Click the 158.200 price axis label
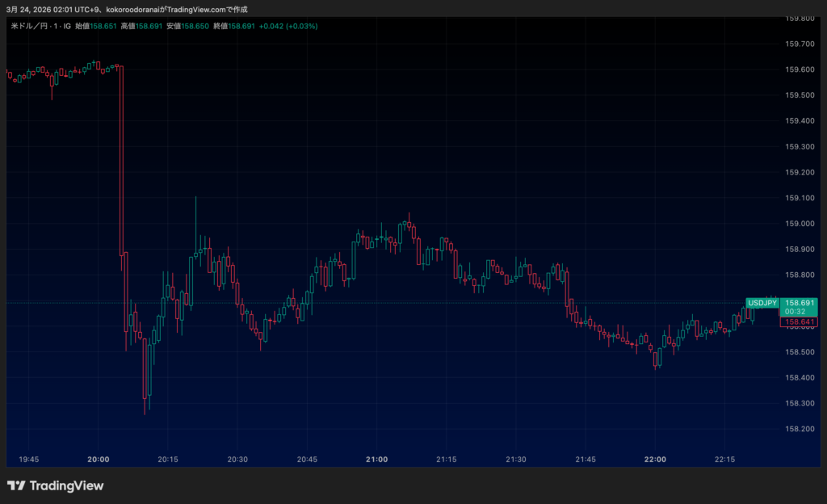Screen dimensions: 827x504 point(799,429)
